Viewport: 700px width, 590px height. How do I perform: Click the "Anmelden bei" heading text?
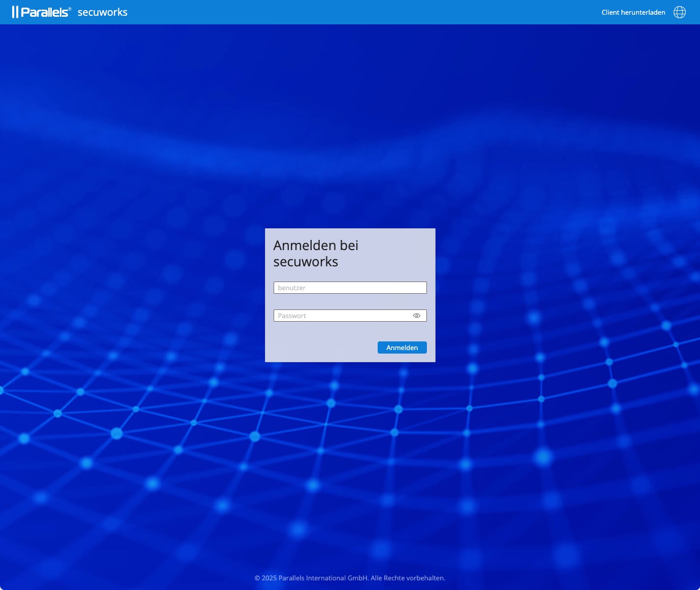pyautogui.click(x=316, y=246)
